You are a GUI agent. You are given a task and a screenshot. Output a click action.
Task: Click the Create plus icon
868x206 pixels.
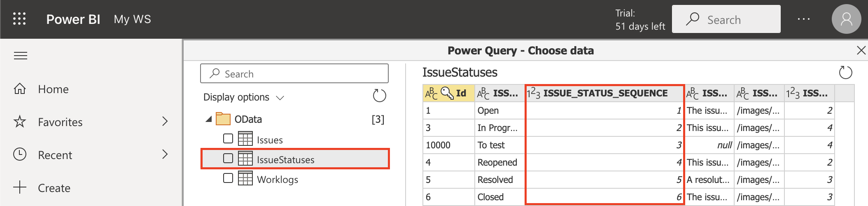click(x=20, y=187)
